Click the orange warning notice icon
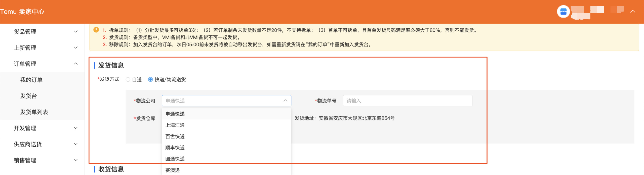 [96, 30]
